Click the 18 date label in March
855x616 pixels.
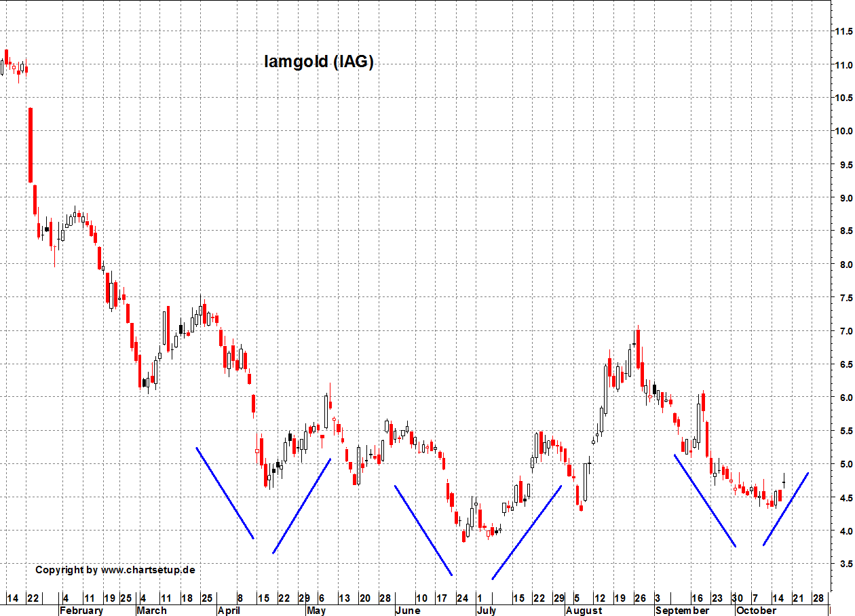(186, 598)
